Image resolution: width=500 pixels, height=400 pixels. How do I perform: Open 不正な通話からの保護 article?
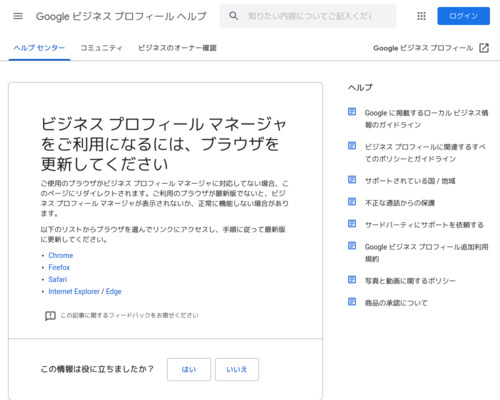[x=400, y=203]
